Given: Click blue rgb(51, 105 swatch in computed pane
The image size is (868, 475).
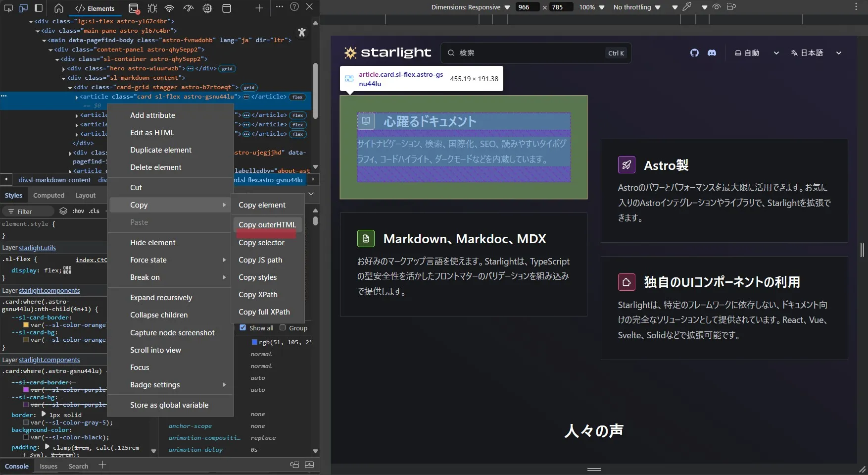Looking at the screenshot, I should 254,342.
